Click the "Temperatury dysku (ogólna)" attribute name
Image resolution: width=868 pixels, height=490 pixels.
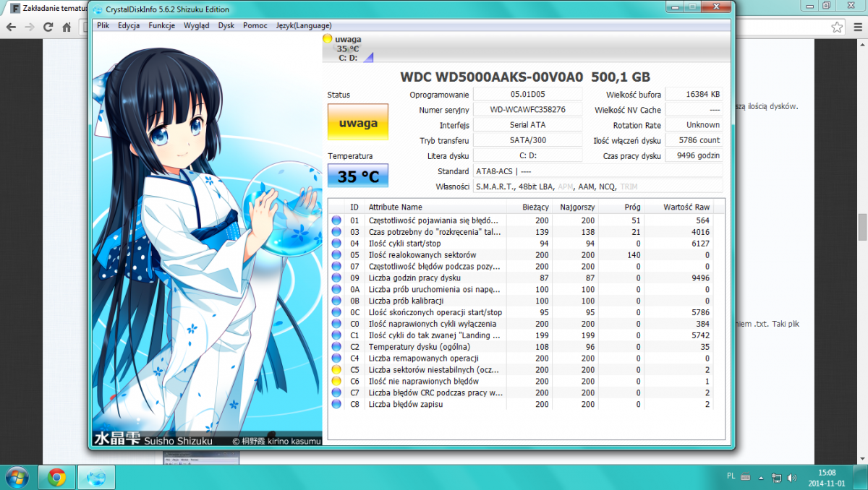(x=420, y=347)
